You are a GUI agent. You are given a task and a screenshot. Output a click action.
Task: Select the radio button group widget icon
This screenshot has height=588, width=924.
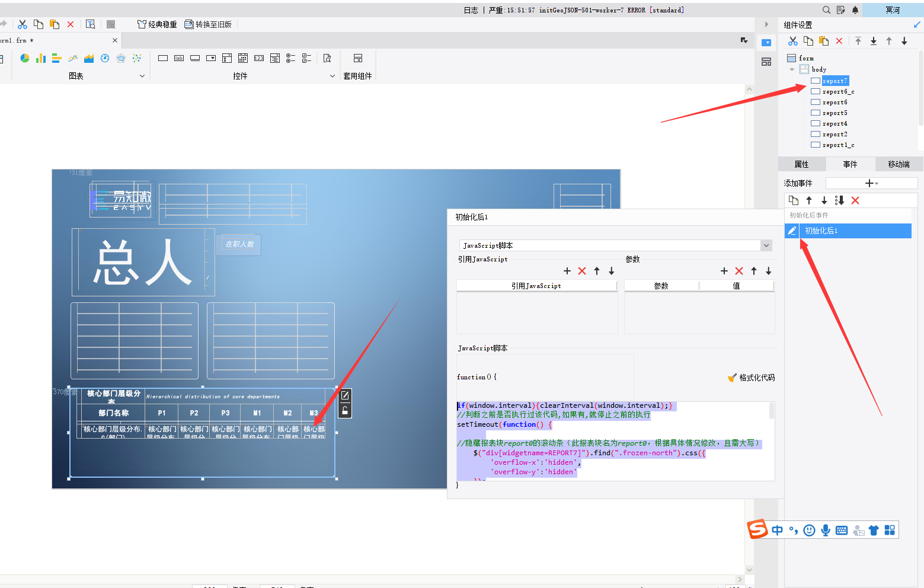[x=290, y=58]
